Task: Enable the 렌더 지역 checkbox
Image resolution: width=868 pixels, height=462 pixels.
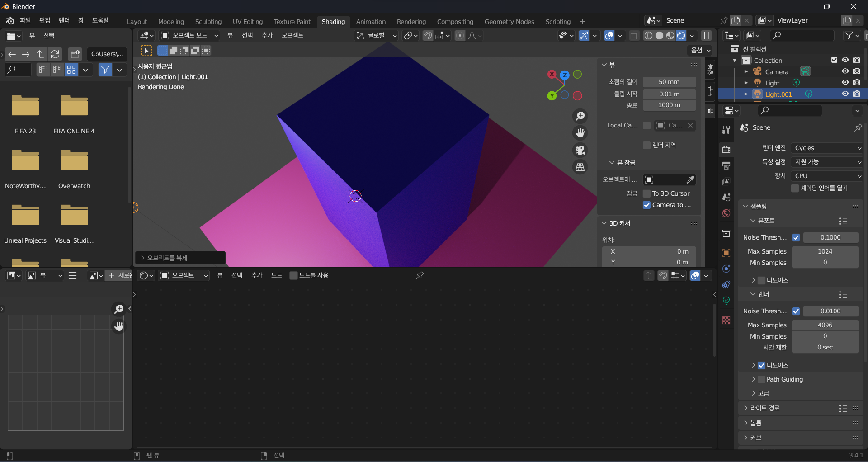Action: (646, 145)
